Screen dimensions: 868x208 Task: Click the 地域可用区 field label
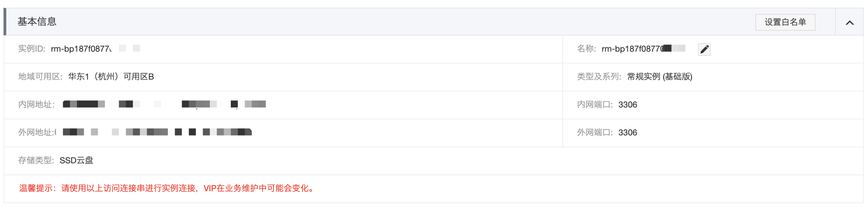pyautogui.click(x=40, y=77)
